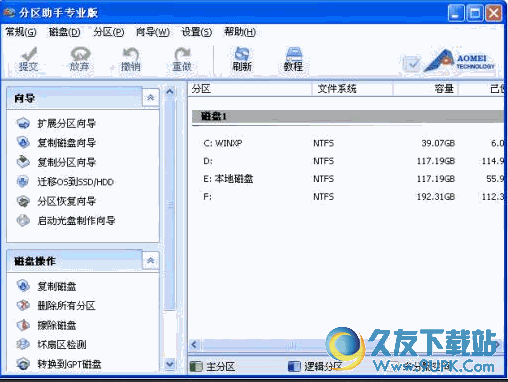This screenshot has width=508, height=382.
Task: Click the 容量 column header
Action: tap(426, 89)
